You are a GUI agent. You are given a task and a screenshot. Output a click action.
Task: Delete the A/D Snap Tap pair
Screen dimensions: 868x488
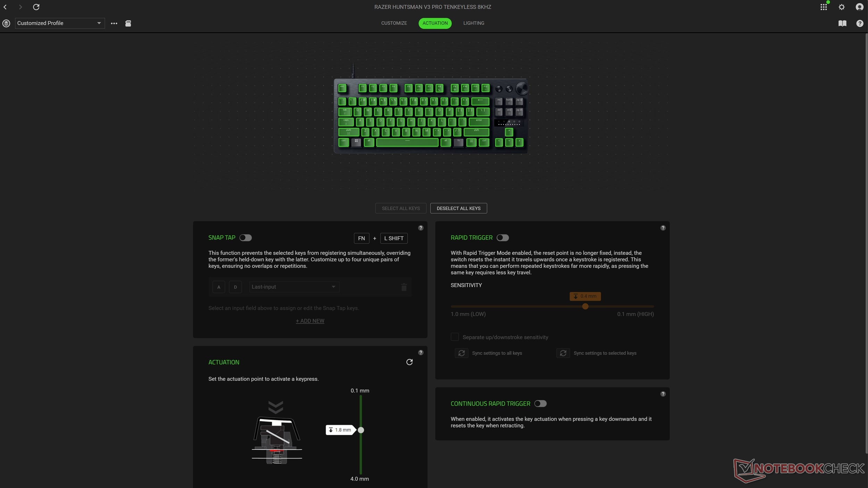pyautogui.click(x=404, y=287)
